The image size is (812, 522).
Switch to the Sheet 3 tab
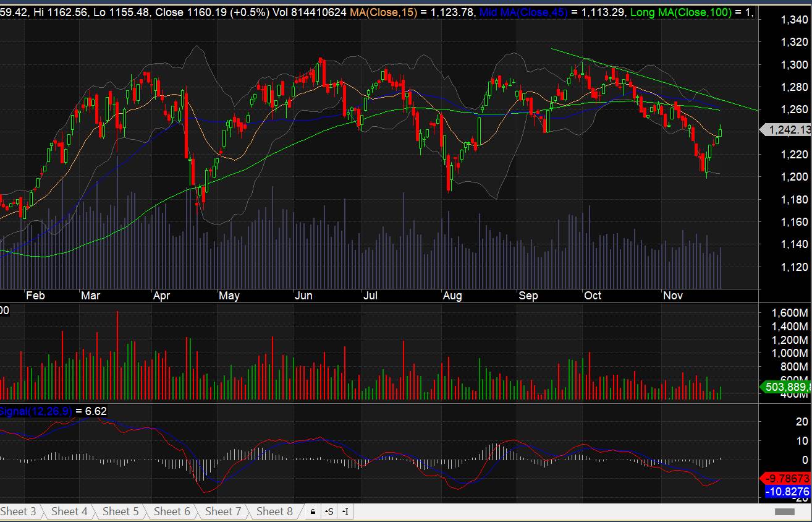click(x=19, y=511)
